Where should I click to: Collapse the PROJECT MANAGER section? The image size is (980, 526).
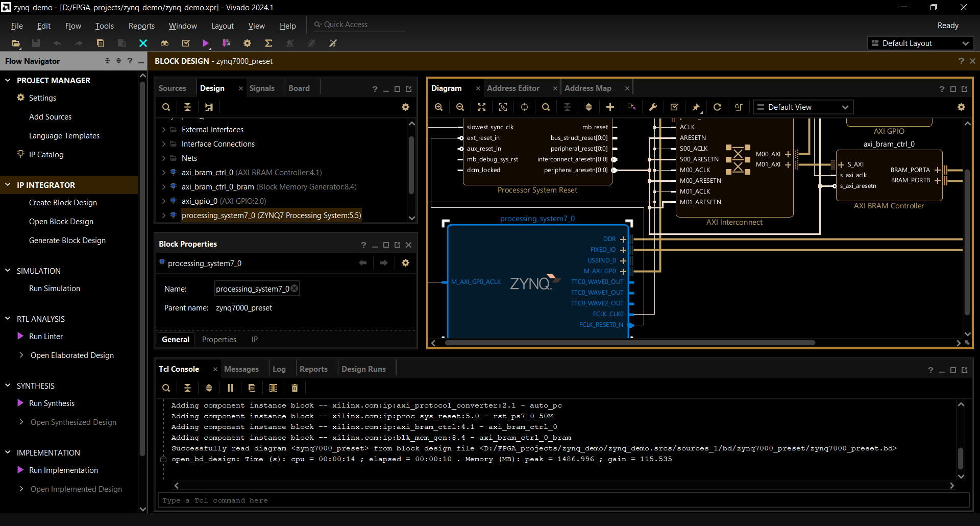[8, 80]
